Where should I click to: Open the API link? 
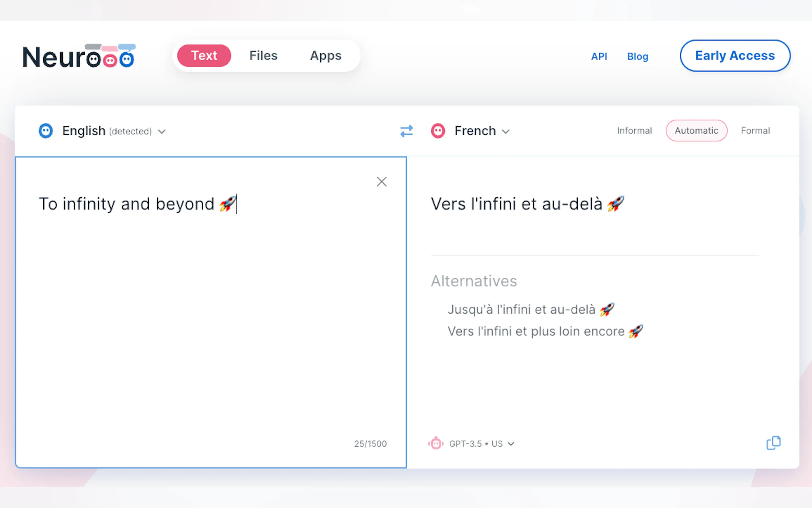click(x=599, y=56)
